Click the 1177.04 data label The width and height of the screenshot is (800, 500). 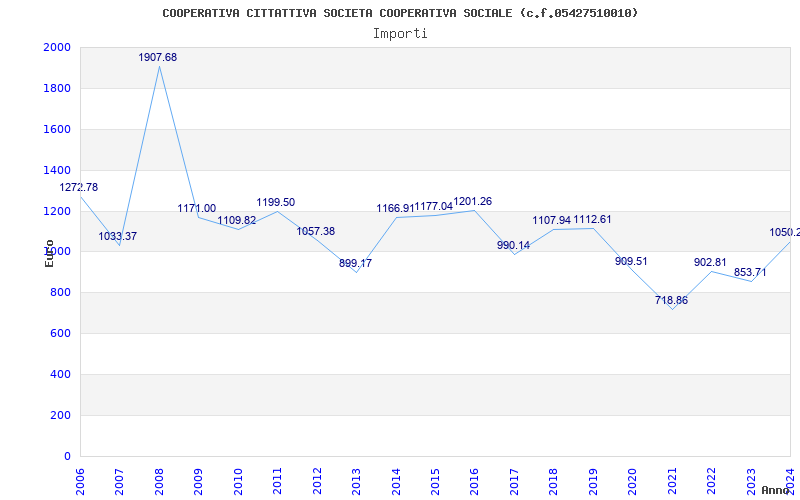[434, 206]
